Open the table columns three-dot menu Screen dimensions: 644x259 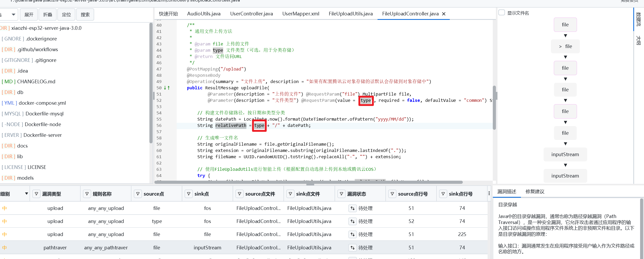tap(489, 193)
